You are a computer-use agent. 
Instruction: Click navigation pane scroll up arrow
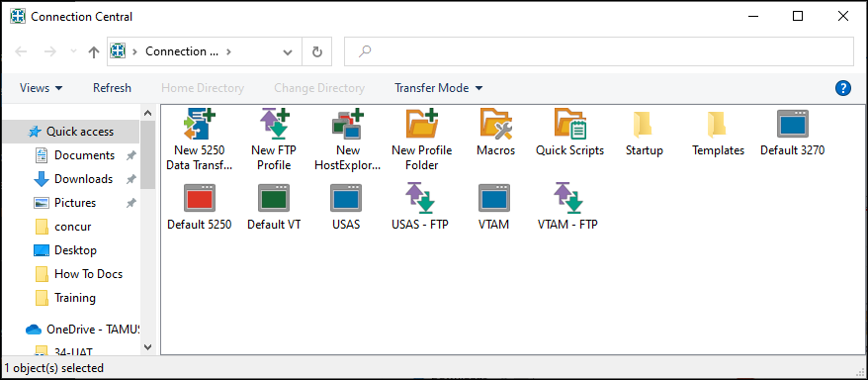(148, 113)
